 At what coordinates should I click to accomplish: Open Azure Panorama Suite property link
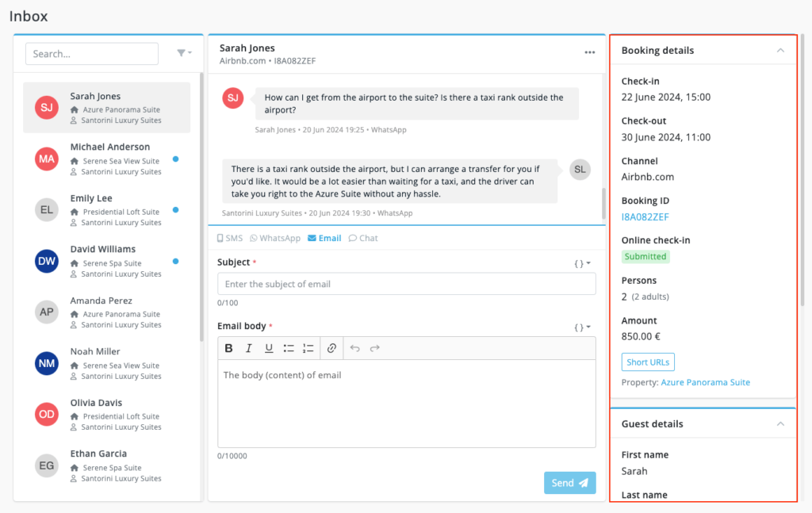click(x=705, y=382)
